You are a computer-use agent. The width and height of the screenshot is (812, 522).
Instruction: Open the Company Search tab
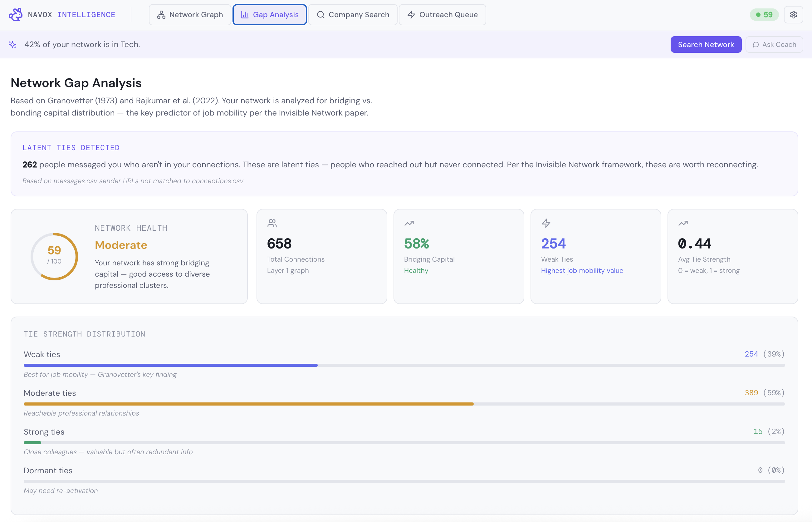[x=353, y=15]
